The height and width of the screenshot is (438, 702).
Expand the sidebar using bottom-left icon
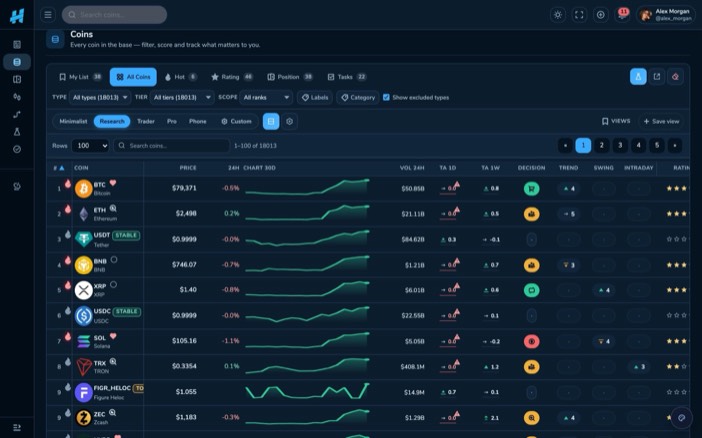[17, 428]
